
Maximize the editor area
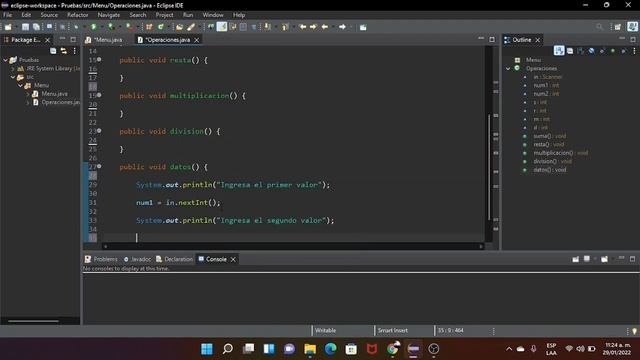click(492, 40)
